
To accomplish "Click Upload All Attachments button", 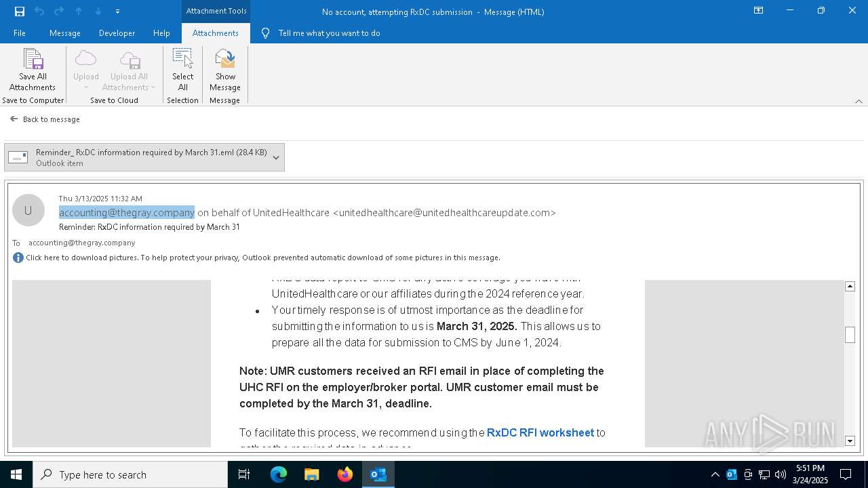I will pos(129,70).
